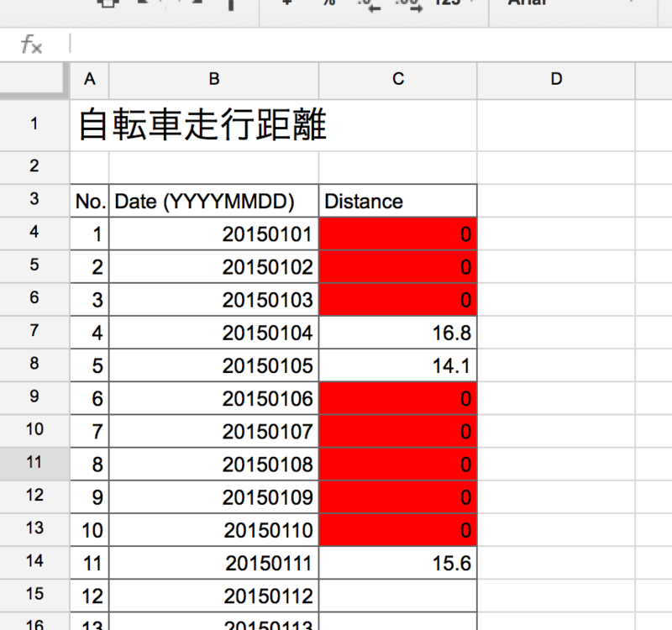Click distance cell 14.1
The image size is (672, 630).
[x=397, y=365]
